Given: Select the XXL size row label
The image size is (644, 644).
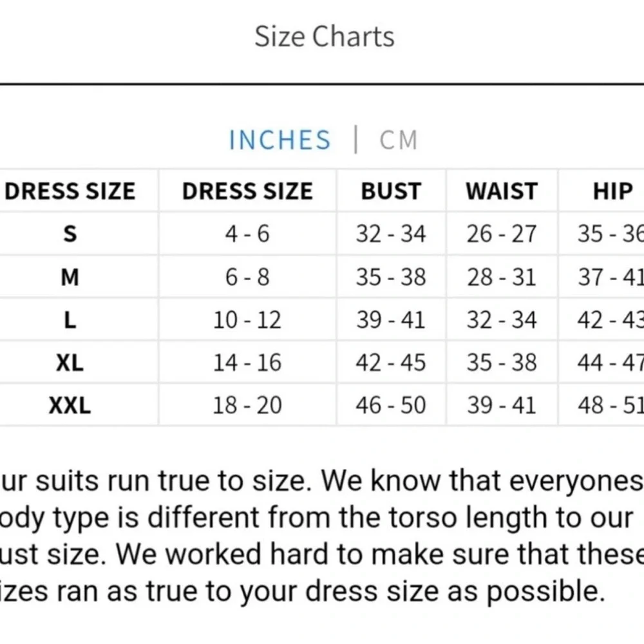Looking at the screenshot, I should tap(70, 405).
